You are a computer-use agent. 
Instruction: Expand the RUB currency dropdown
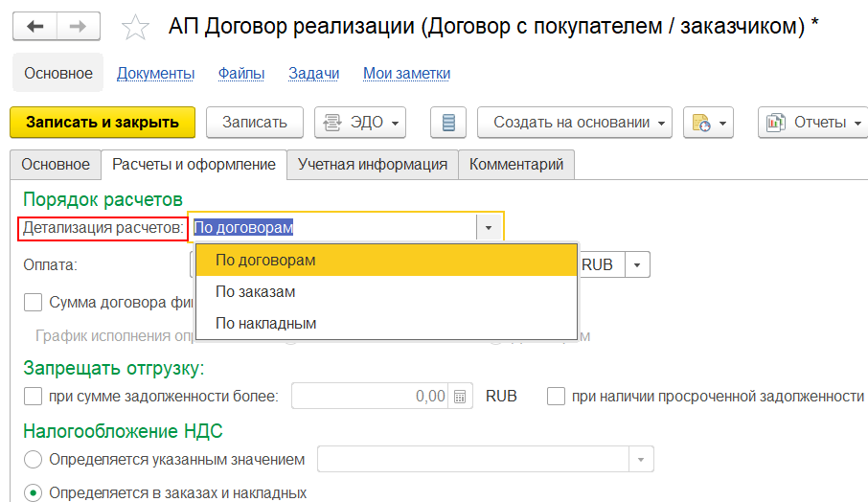[x=638, y=264]
